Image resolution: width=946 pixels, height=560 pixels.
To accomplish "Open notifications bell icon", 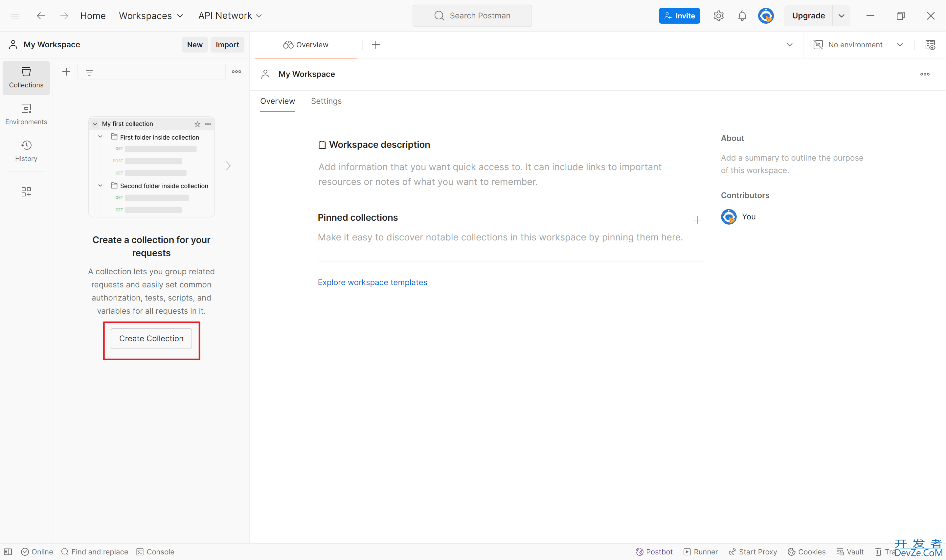I will [x=742, y=16].
